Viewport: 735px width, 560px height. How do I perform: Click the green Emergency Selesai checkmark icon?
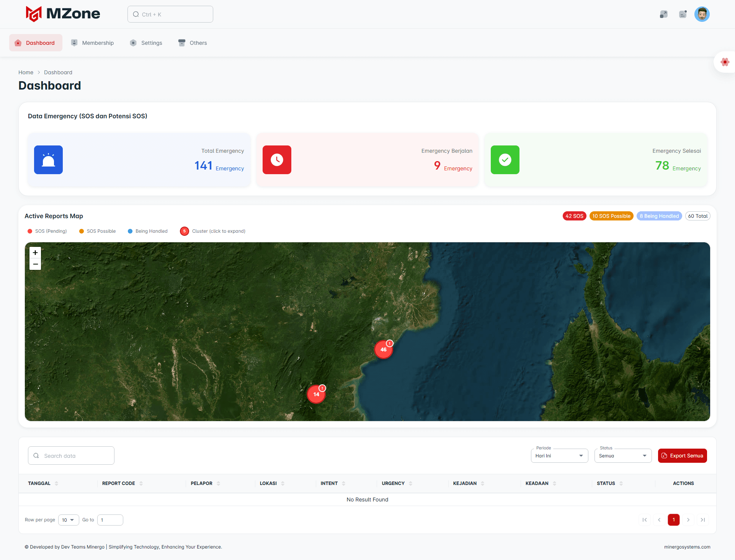click(x=505, y=160)
